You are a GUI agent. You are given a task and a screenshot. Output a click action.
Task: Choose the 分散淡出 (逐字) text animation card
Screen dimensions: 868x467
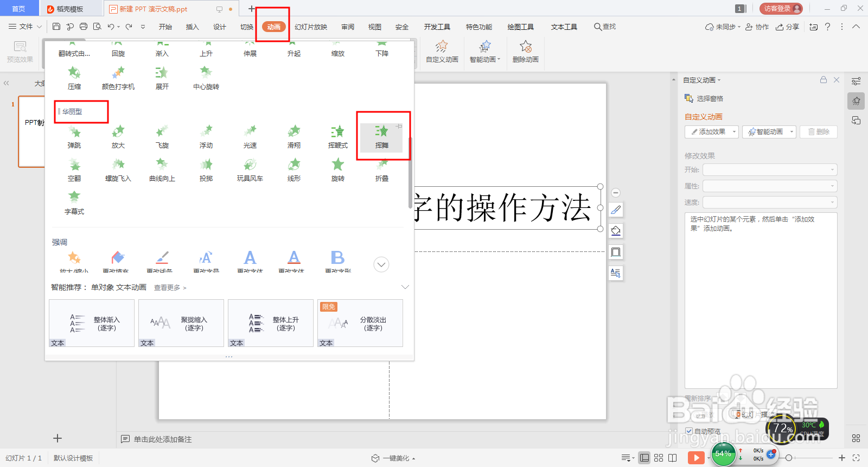(x=360, y=323)
